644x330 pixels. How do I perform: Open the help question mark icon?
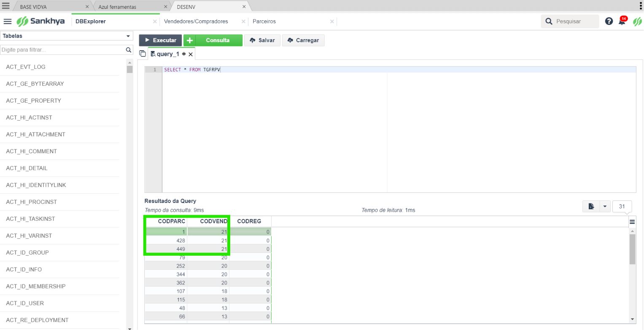click(609, 21)
